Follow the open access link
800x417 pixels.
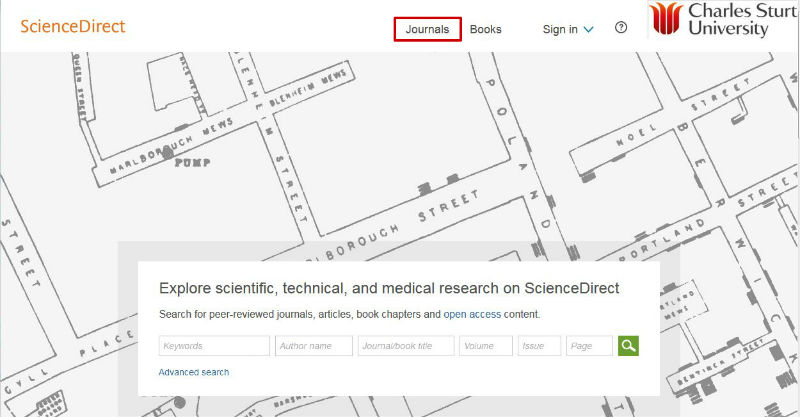[x=472, y=314]
